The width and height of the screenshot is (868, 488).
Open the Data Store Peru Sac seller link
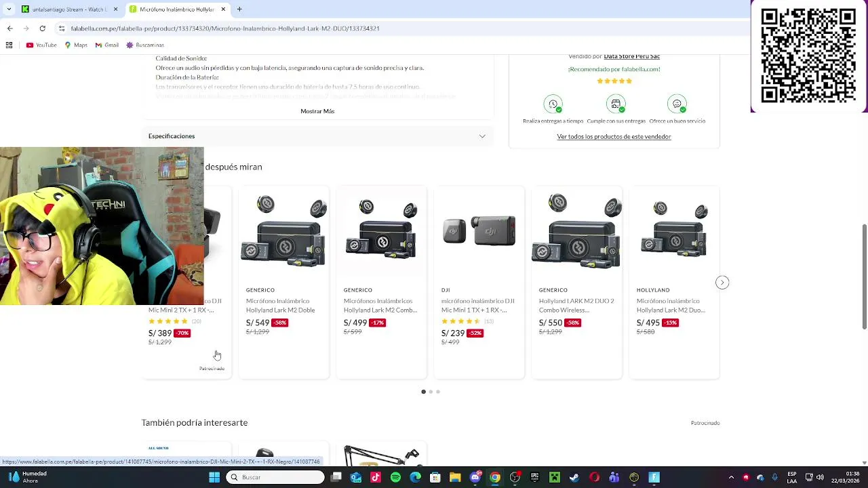(632, 56)
